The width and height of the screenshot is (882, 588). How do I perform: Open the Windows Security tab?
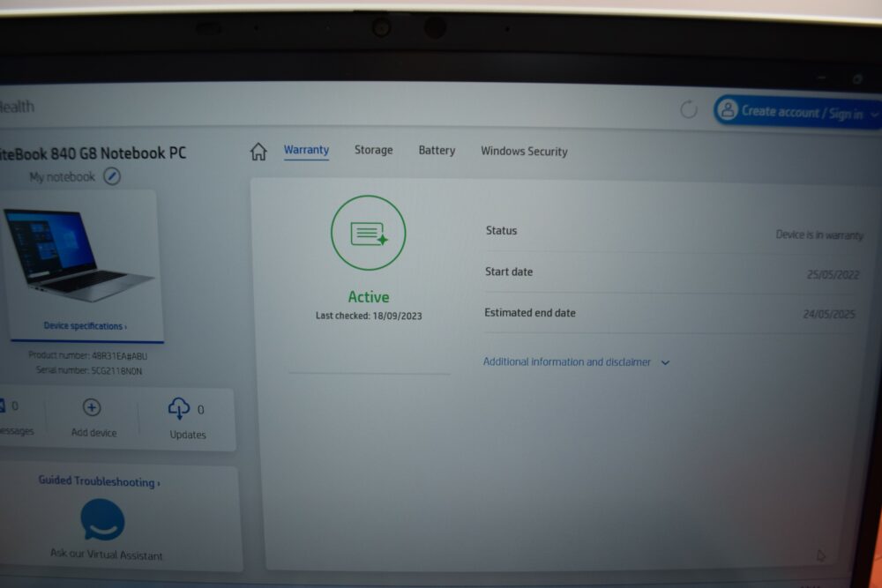click(524, 152)
